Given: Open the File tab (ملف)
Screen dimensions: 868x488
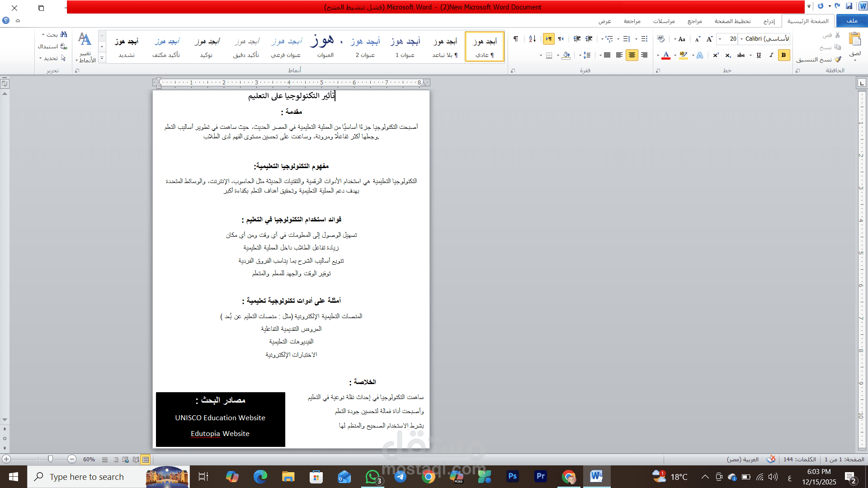Looking at the screenshot, I should click(852, 21).
